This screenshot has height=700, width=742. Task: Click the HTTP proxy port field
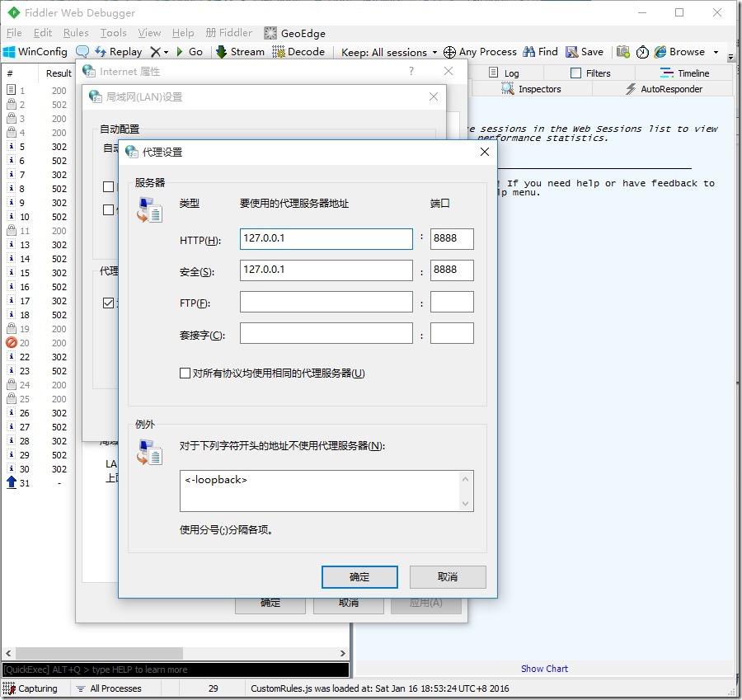coord(452,239)
